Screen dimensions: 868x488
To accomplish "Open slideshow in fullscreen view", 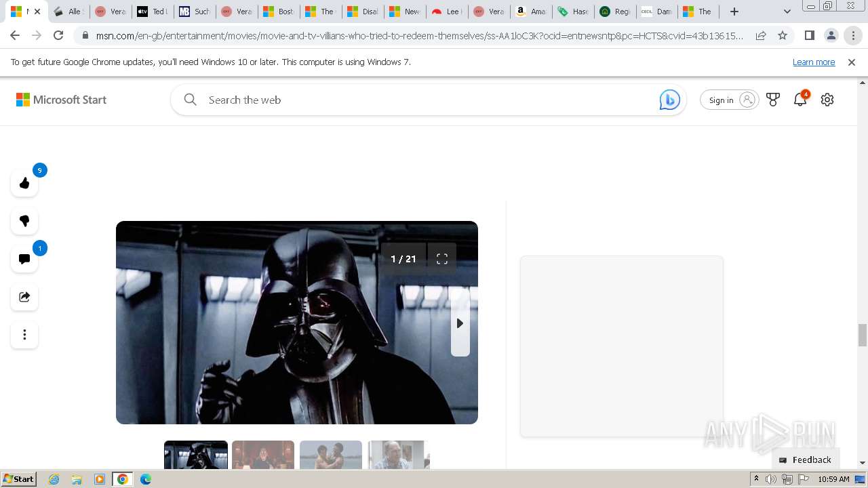I will (442, 259).
